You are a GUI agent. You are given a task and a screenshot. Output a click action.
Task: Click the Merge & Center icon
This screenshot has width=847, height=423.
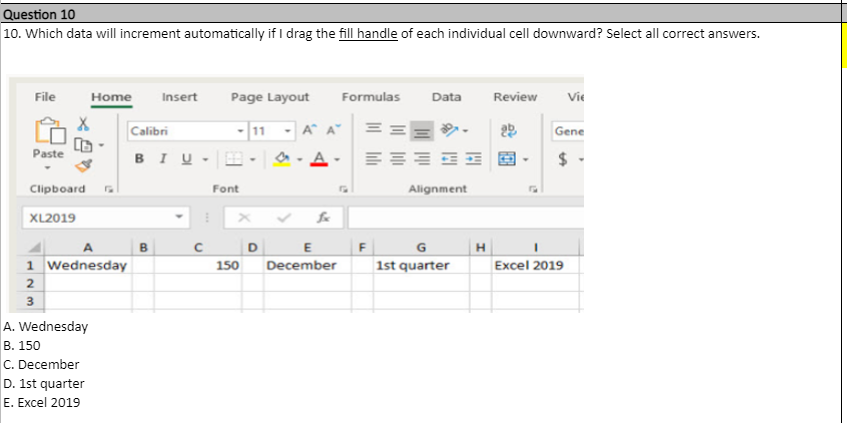click(507, 159)
